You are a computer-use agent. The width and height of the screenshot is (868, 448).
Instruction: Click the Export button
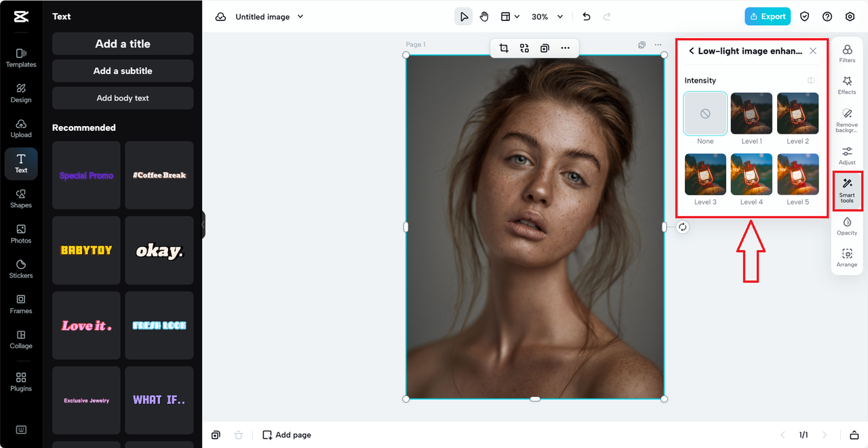coord(768,16)
